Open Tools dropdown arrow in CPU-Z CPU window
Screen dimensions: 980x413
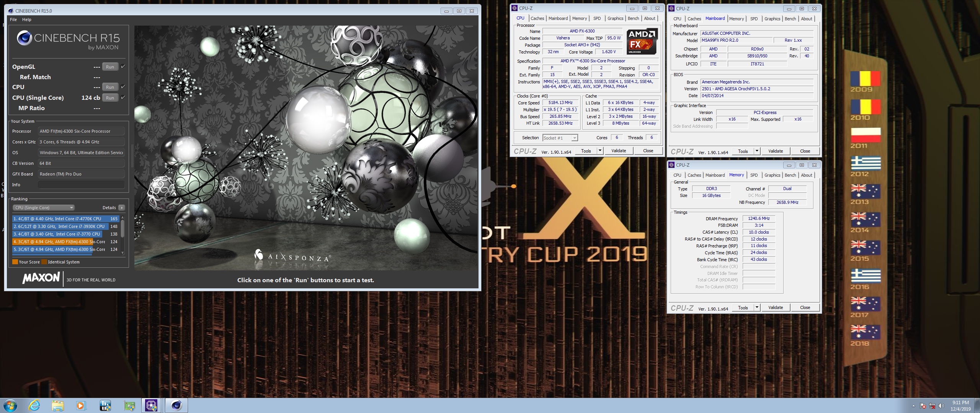(x=600, y=151)
